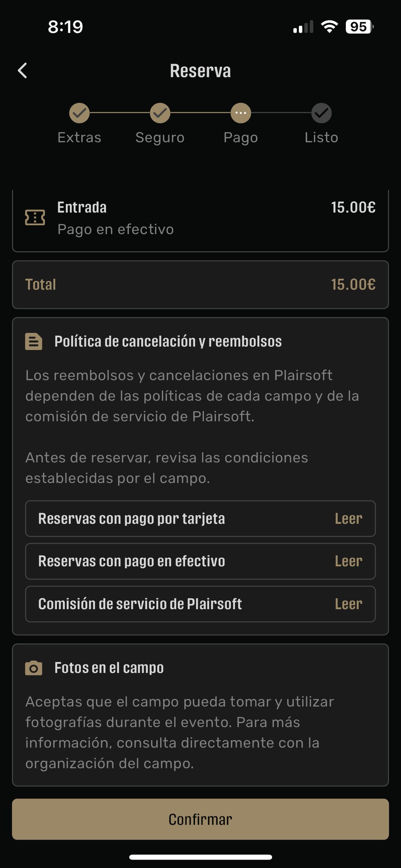Tap Leer for Plairsoft service commission
401x868 pixels.
(x=348, y=604)
